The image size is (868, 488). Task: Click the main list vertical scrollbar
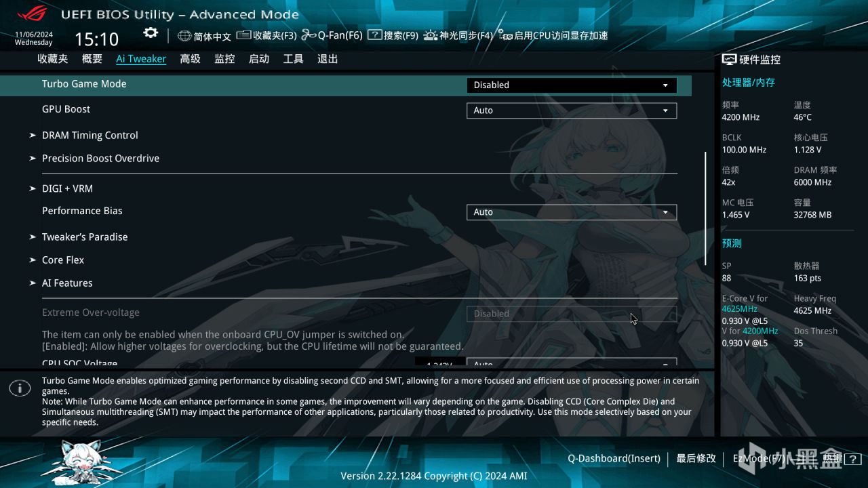click(x=705, y=209)
